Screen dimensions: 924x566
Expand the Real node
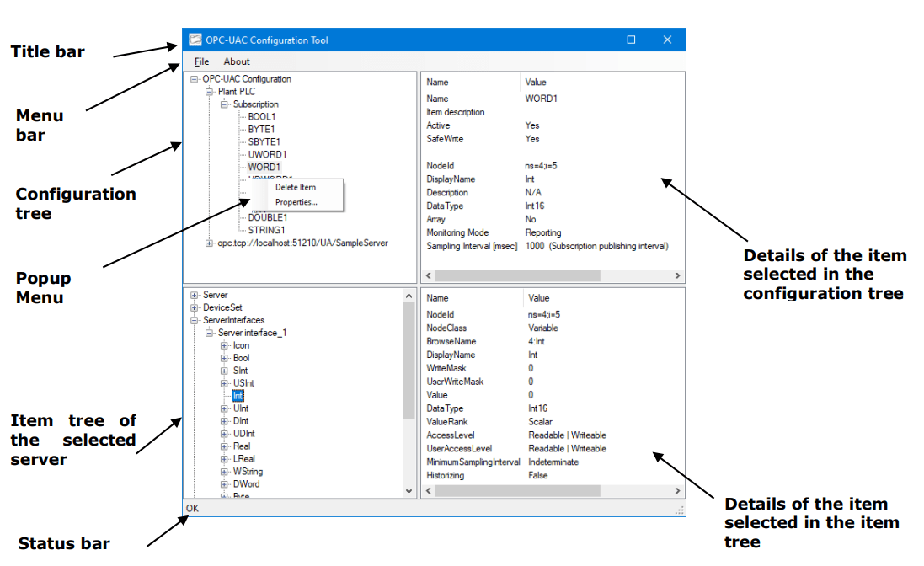point(224,446)
